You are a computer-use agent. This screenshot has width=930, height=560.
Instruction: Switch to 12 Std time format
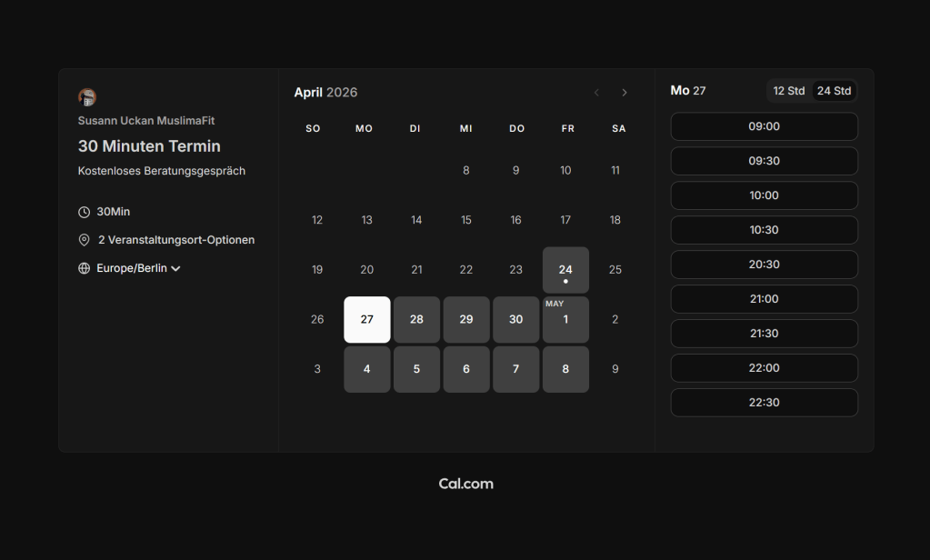coord(788,91)
